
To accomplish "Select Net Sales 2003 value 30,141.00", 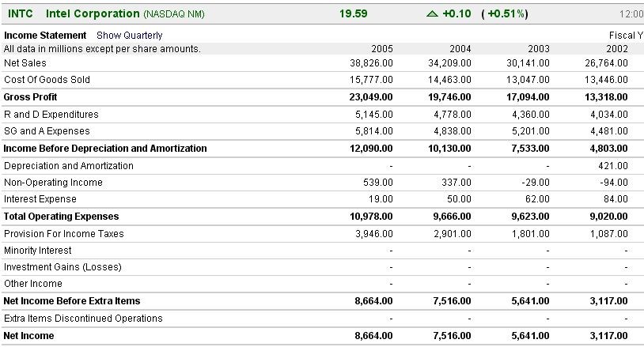I will click(x=528, y=63).
